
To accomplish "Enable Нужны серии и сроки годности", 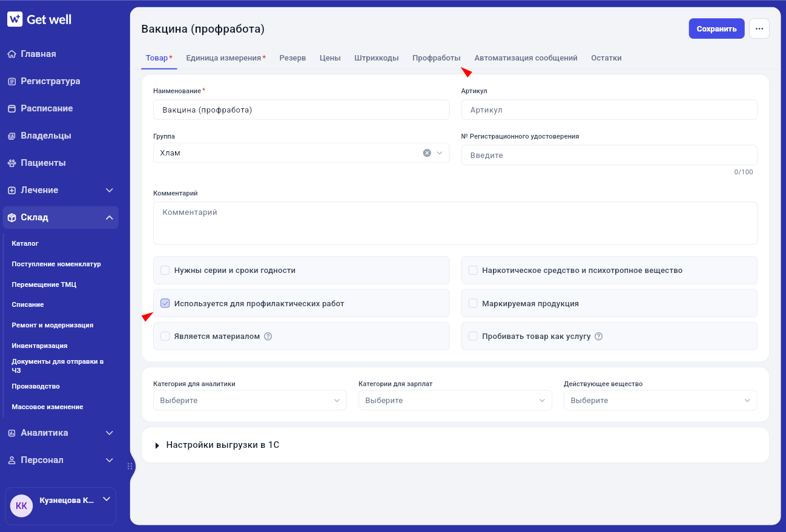I will pos(165,271).
